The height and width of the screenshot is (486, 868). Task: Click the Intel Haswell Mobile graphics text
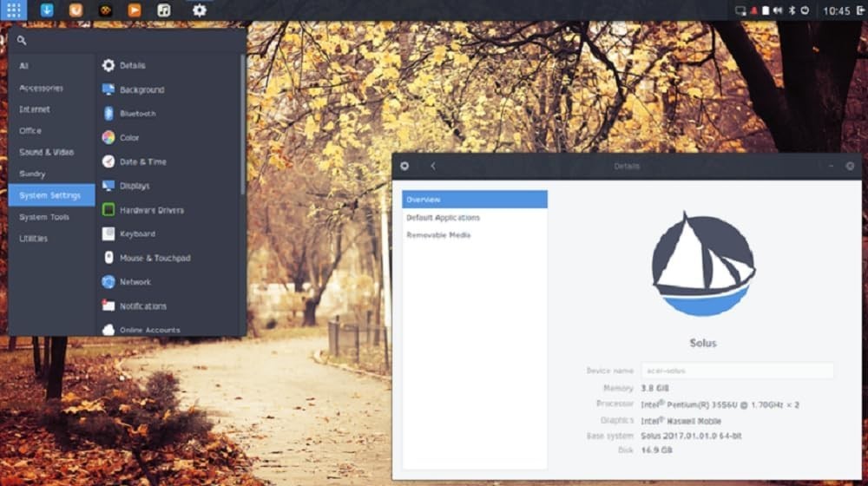tap(681, 421)
